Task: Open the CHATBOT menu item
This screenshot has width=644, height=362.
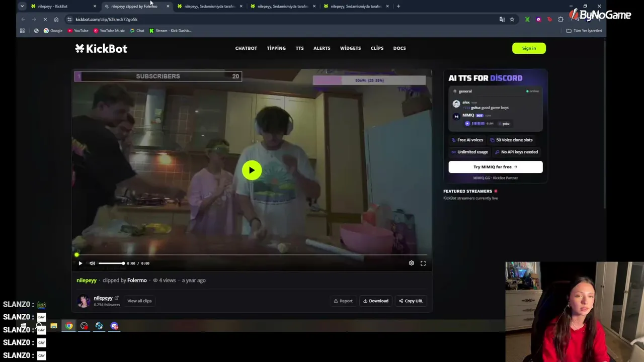Action: (246, 48)
